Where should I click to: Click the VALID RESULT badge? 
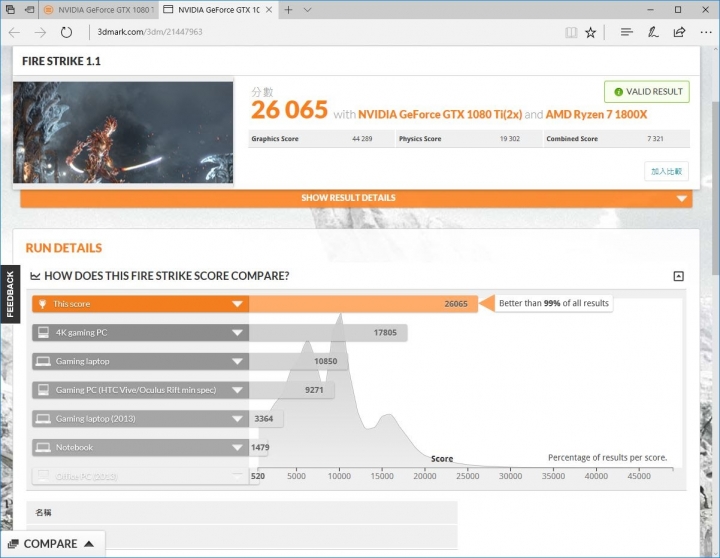click(647, 92)
